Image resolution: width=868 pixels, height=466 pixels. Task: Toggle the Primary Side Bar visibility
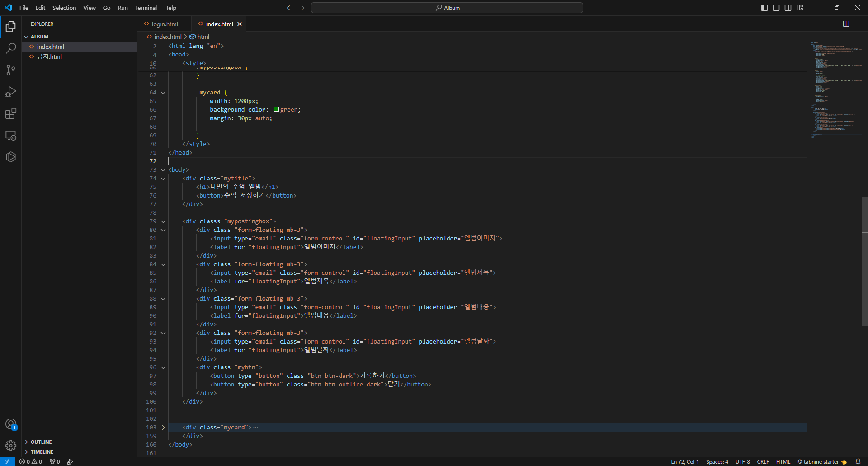click(764, 8)
